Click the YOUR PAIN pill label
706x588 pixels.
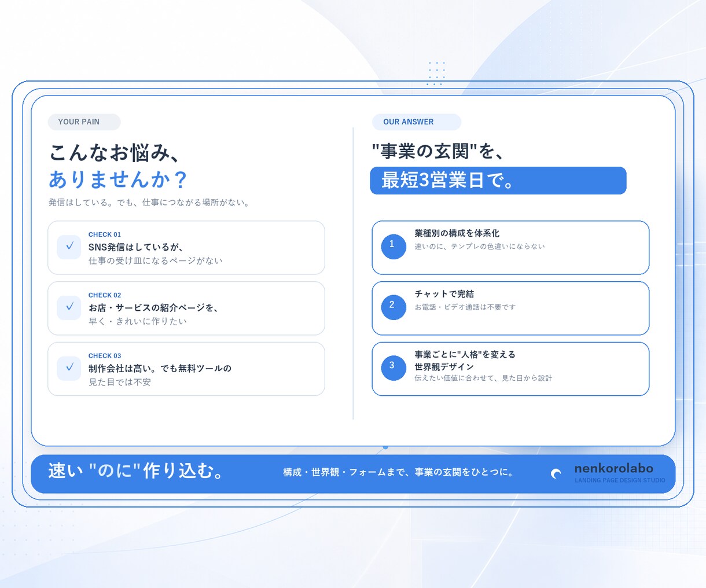[x=84, y=122]
